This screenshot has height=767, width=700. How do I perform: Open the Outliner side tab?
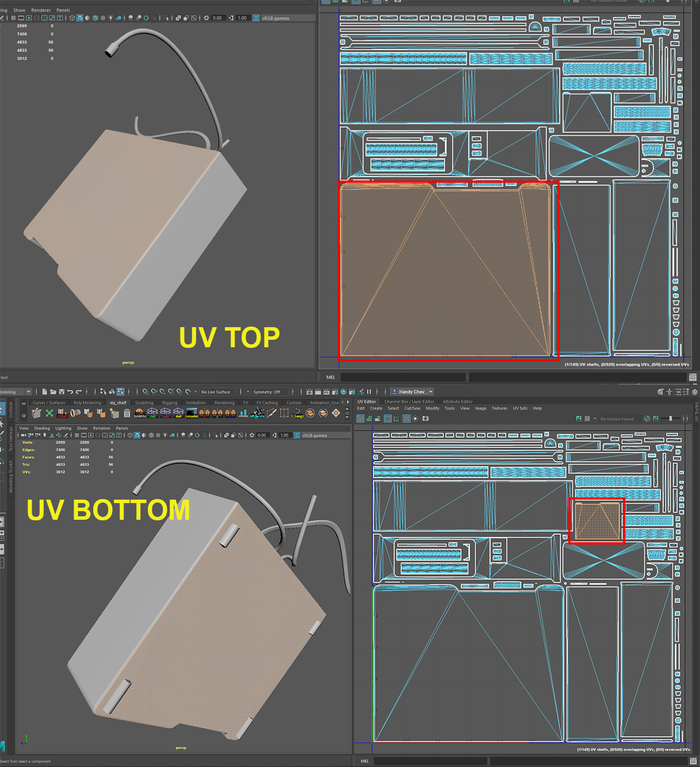[x=10, y=409]
